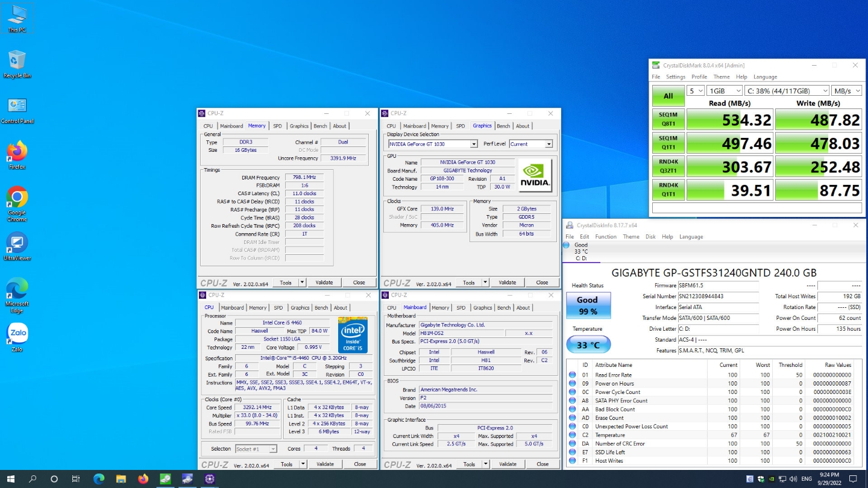The height and width of the screenshot is (488, 868).
Task: Select the UltraViewer desktop shortcut
Action: [17, 247]
